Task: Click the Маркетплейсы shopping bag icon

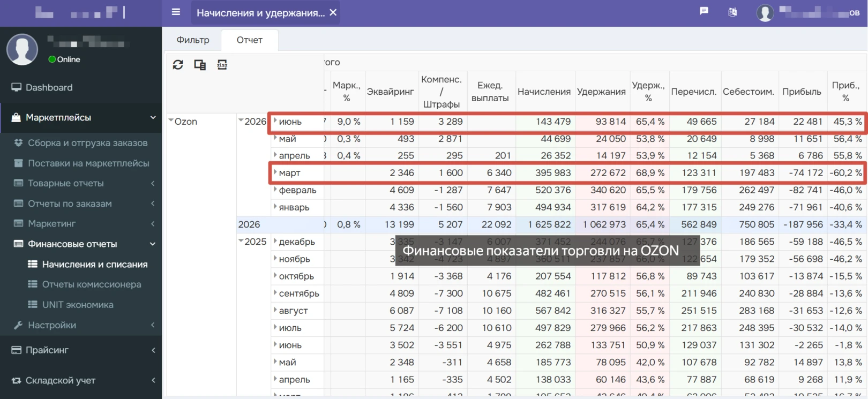Action: [16, 117]
